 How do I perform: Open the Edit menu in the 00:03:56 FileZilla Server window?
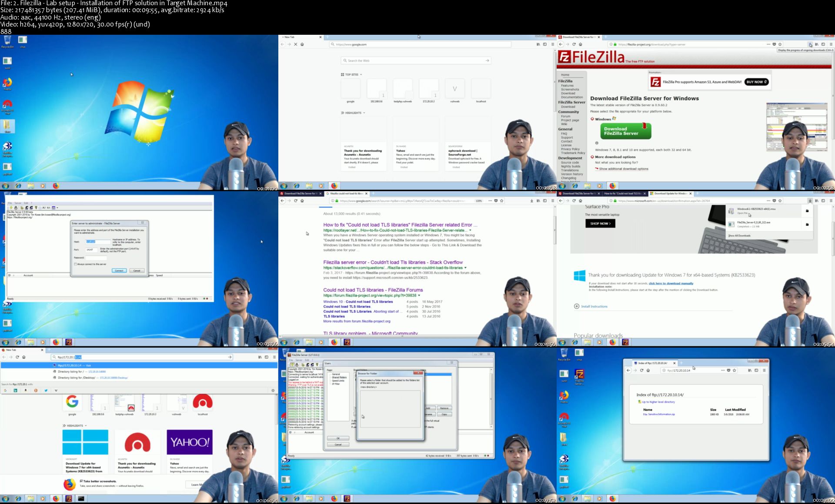pyautogui.click(x=26, y=203)
